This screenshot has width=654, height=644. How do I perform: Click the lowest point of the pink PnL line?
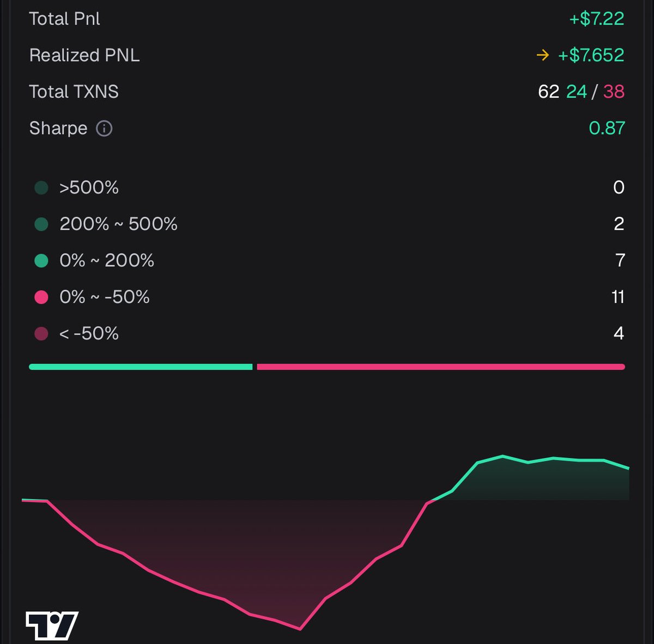(300, 629)
